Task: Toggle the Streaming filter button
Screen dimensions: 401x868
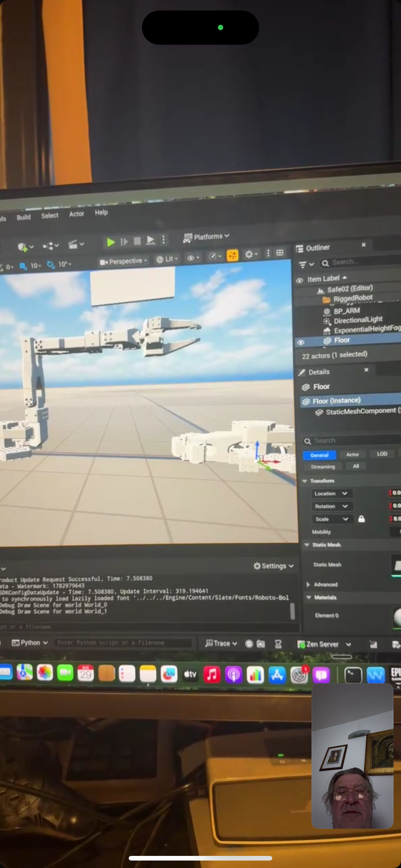Action: pos(323,467)
